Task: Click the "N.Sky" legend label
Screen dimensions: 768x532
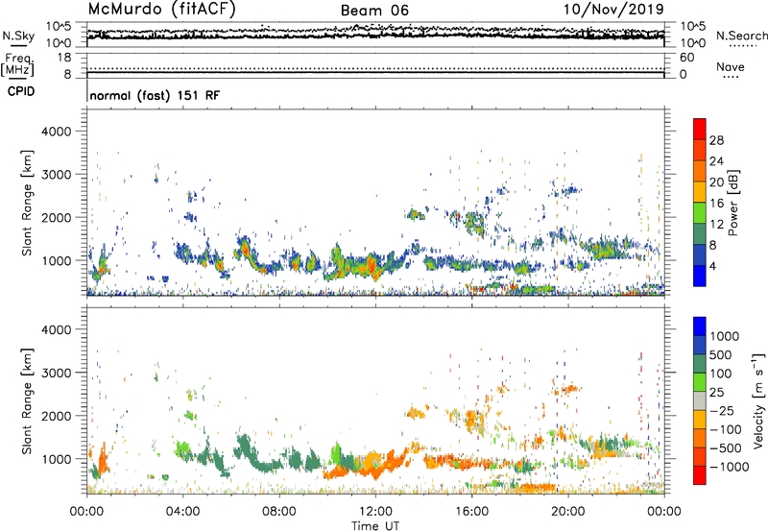Action: [18, 36]
